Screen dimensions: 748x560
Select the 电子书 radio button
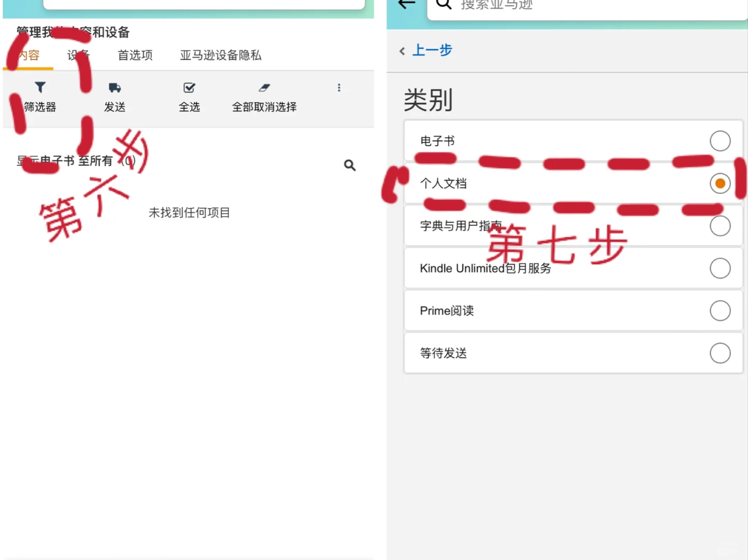click(x=720, y=141)
